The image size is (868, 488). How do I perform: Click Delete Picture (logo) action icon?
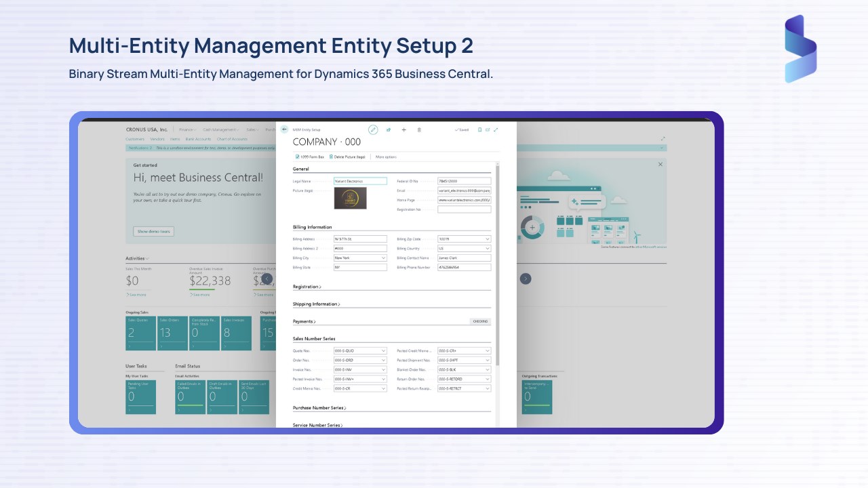point(332,157)
